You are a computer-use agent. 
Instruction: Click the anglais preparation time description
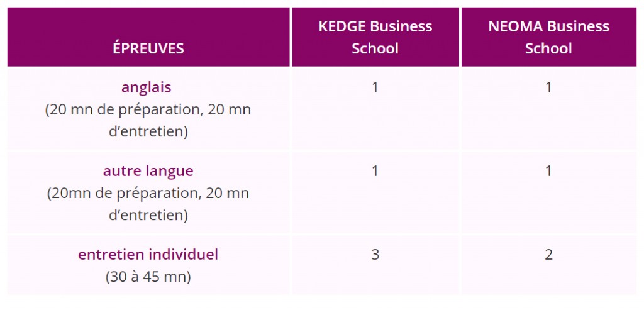(x=148, y=121)
